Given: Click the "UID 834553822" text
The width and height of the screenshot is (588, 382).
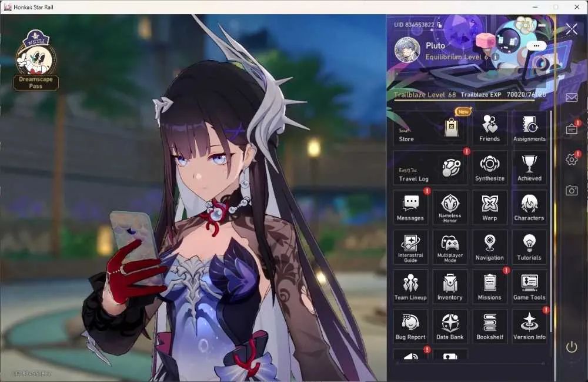Looking at the screenshot, I should (414, 25).
